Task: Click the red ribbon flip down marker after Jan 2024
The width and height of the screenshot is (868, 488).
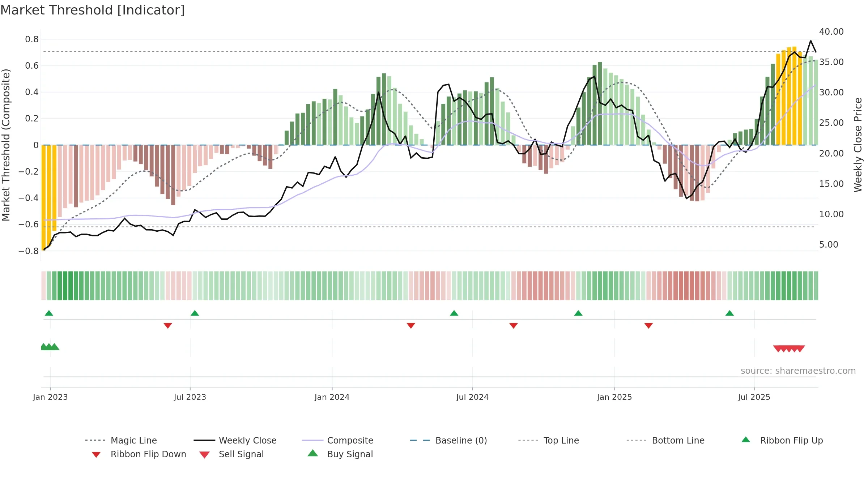Action: tap(410, 326)
